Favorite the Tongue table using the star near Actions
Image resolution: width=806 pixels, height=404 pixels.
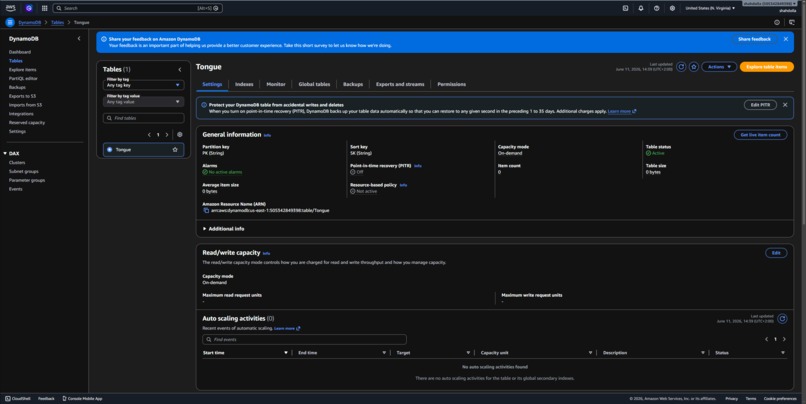pos(694,67)
